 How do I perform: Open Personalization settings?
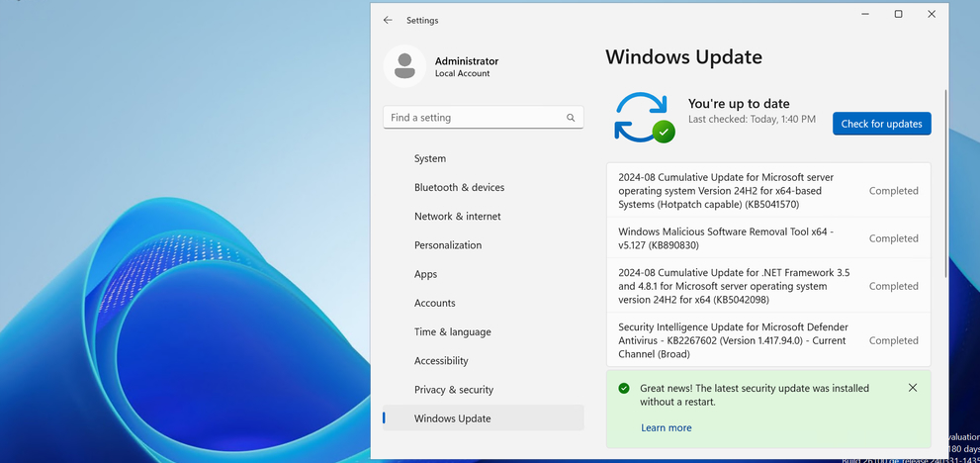pyautogui.click(x=484, y=245)
